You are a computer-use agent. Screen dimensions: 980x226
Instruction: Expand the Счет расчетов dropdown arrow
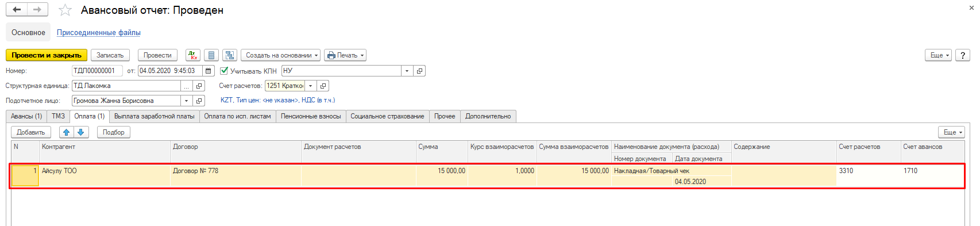[x=311, y=86]
